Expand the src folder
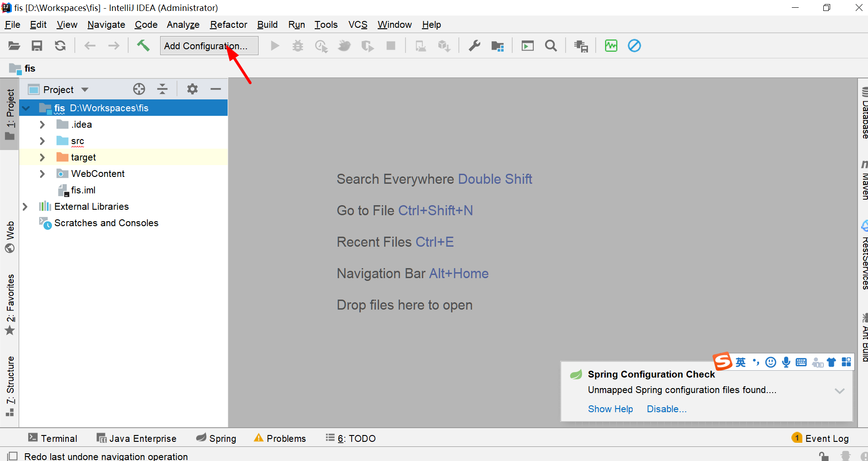The height and width of the screenshot is (461, 868). 42,141
